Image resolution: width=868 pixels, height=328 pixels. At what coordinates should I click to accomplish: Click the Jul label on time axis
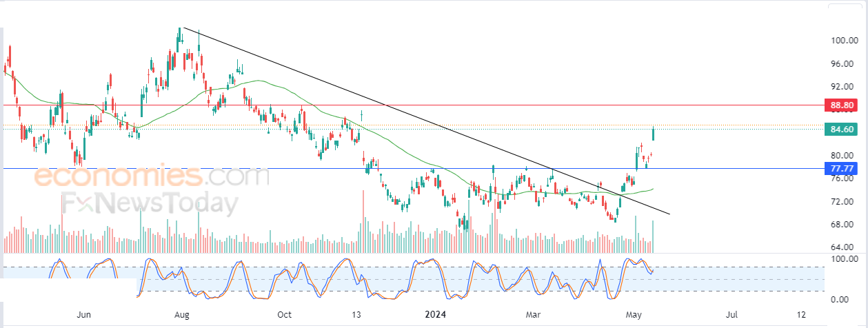coord(732,314)
